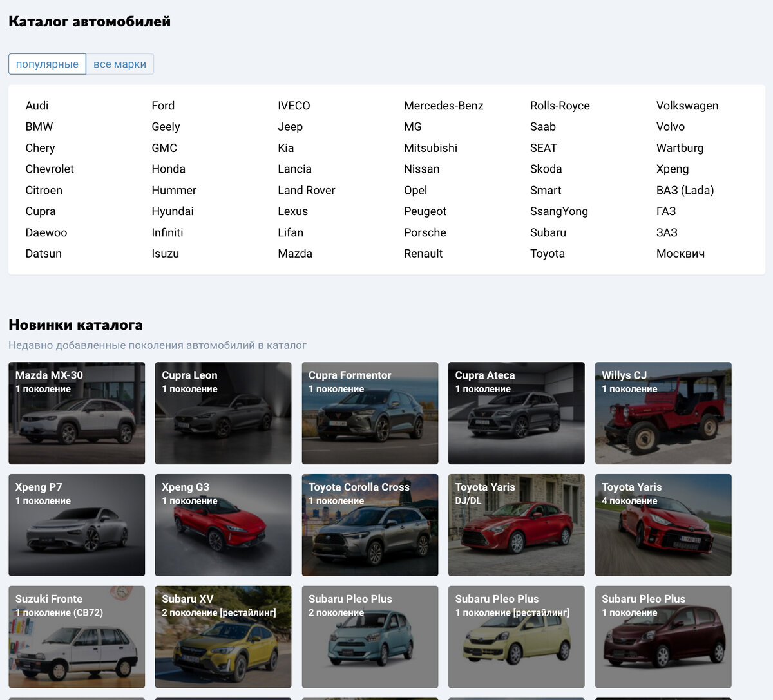The height and width of the screenshot is (700, 773).
Task: Open the IVECO brand link
Action: (294, 106)
